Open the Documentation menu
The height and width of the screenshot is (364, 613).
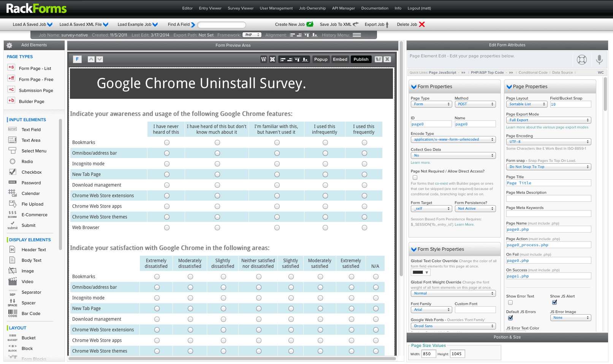tap(375, 8)
